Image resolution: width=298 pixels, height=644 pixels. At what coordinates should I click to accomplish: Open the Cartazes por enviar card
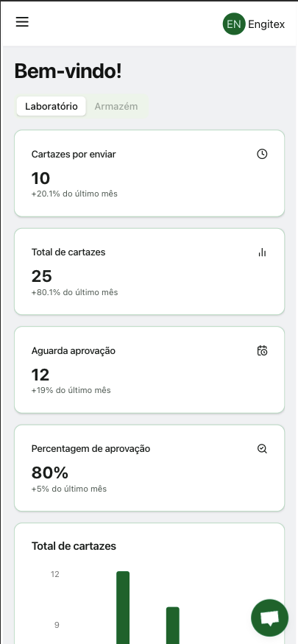[149, 173]
